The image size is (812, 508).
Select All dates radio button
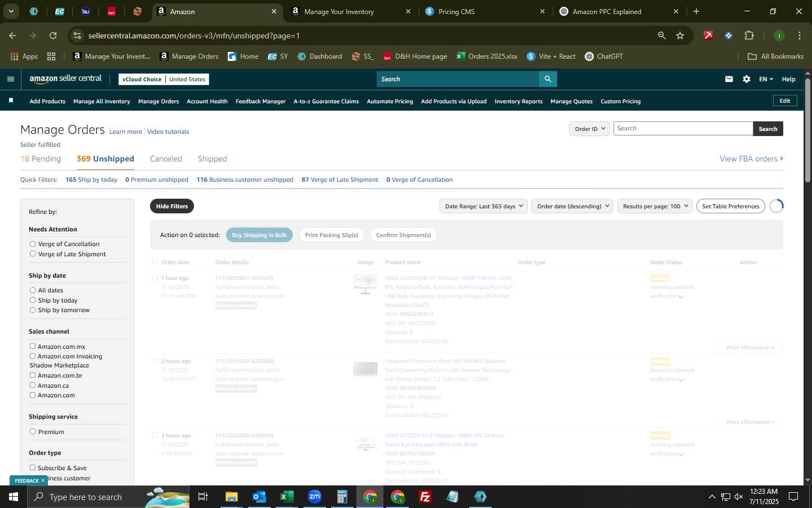pyautogui.click(x=33, y=290)
